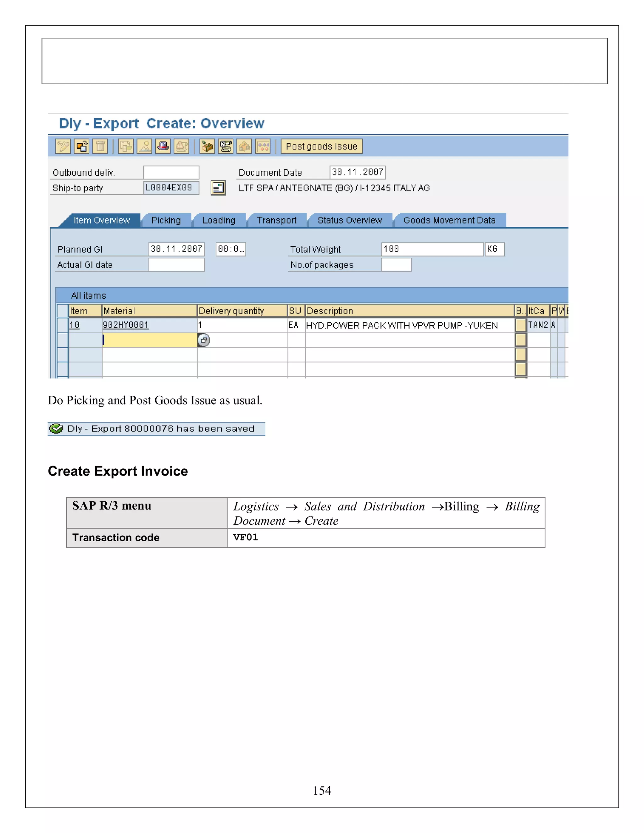The image size is (644, 833).
Task: Open header details via the top hat icon
Action: [x=163, y=146]
